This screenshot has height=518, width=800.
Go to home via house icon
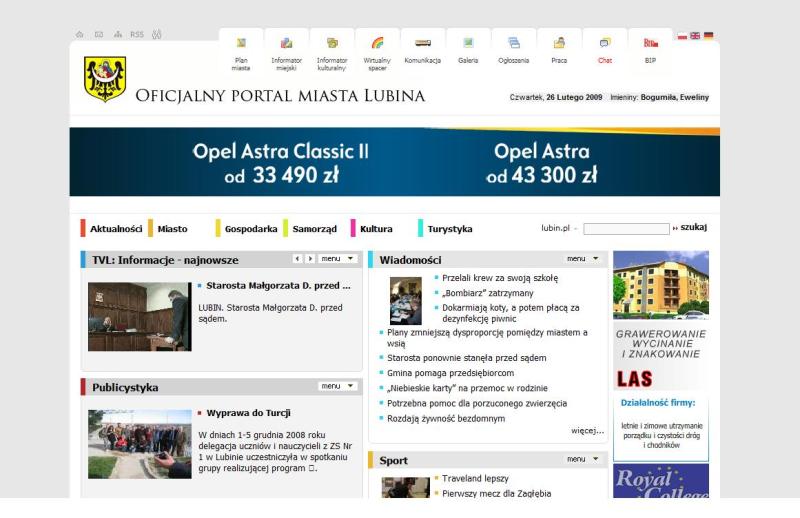80,34
